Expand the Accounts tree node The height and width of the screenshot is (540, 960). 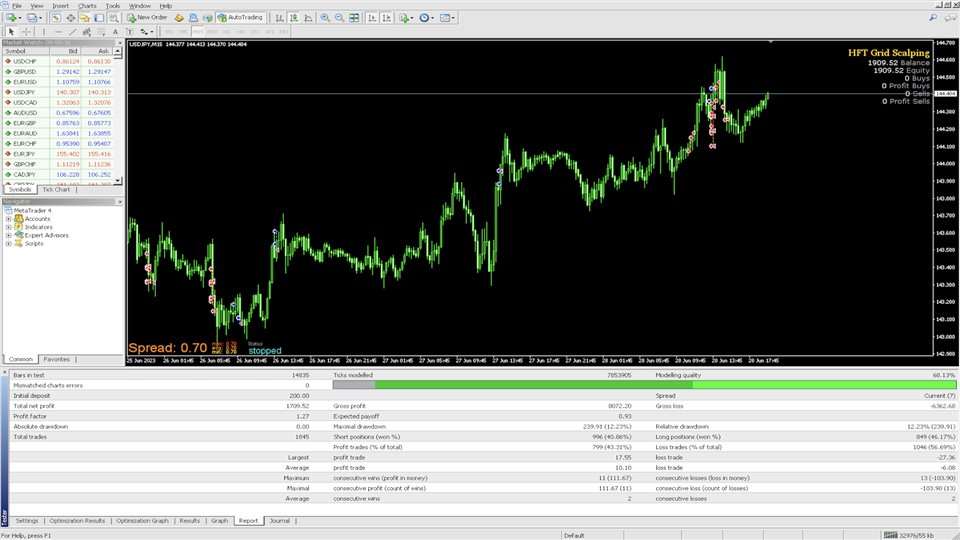pyautogui.click(x=9, y=219)
